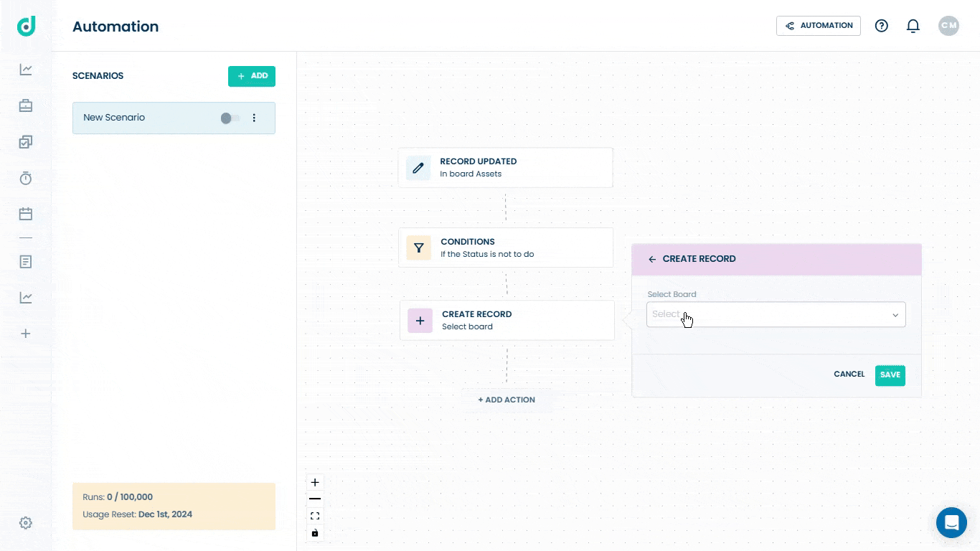980x551 pixels.
Task: Select the RECORD UPDATED trigger node
Action: [x=506, y=167]
